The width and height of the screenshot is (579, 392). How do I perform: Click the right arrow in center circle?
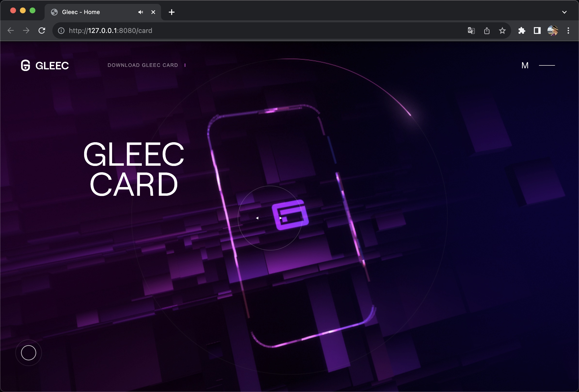click(281, 218)
